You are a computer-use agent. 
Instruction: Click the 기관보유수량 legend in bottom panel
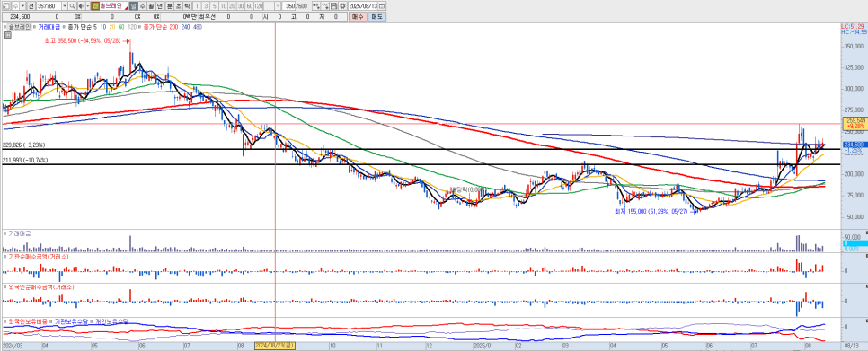coord(72,321)
